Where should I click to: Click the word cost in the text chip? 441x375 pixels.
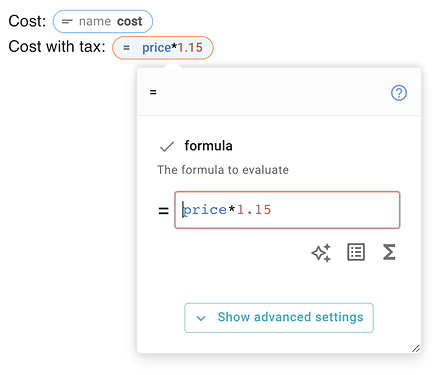pos(129,21)
